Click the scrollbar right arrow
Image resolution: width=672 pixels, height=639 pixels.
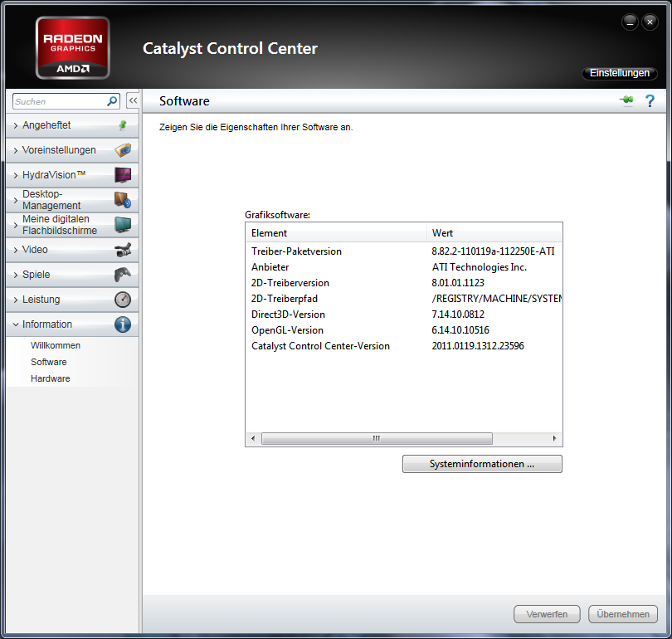(554, 438)
